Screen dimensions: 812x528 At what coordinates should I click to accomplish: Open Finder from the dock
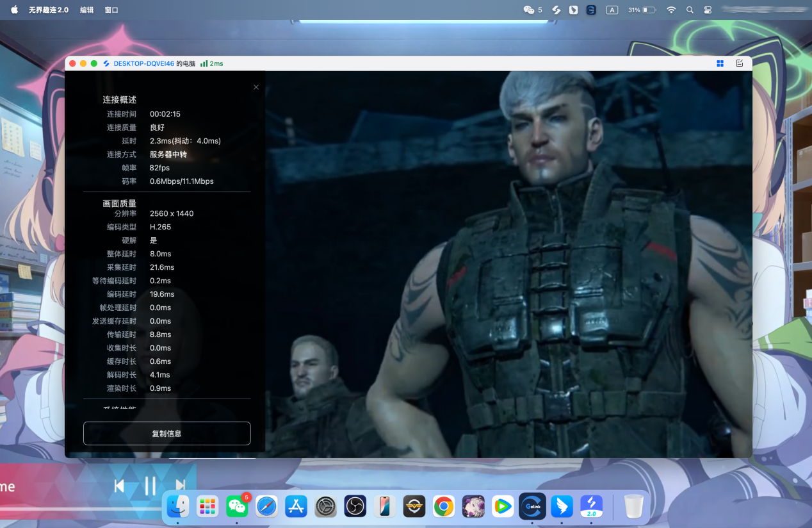point(177,506)
